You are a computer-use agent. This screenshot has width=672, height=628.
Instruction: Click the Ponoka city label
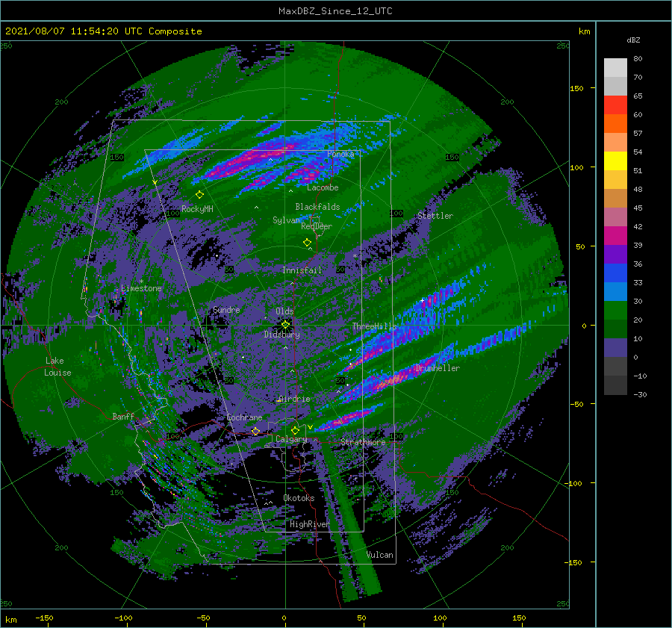(x=340, y=154)
